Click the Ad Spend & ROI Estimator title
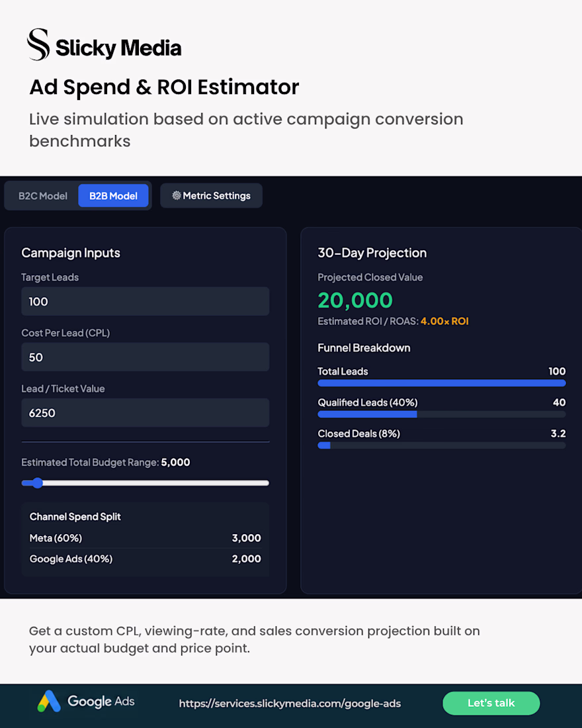582x728 pixels. pos(164,87)
